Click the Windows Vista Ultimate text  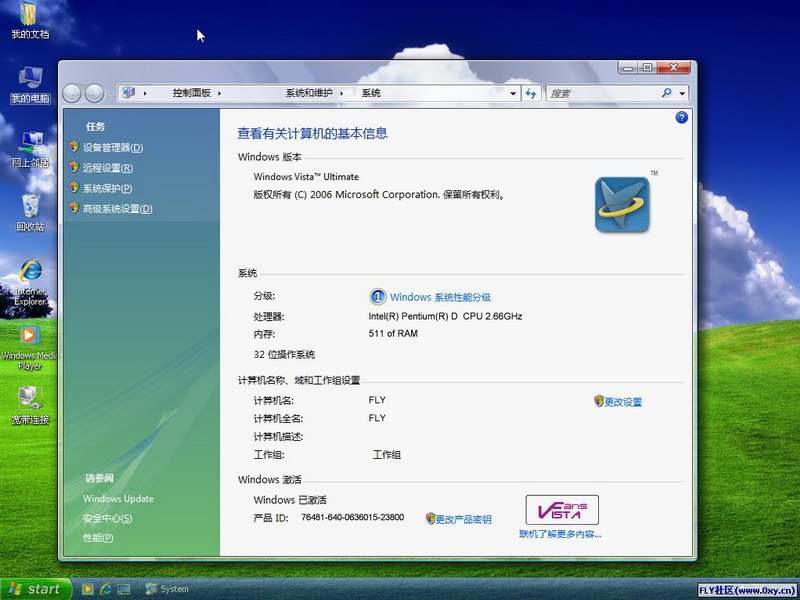[306, 177]
